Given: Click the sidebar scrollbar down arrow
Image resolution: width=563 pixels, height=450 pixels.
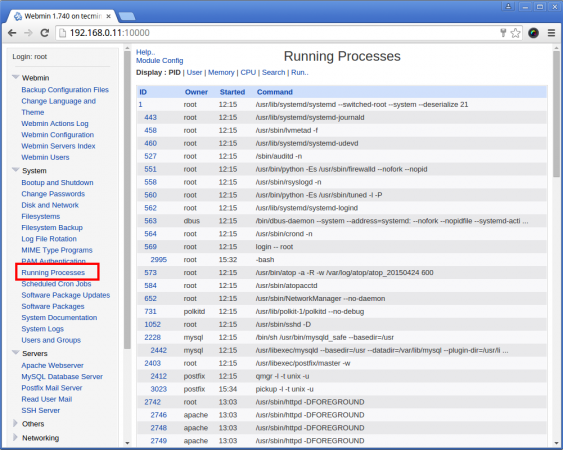Looking at the screenshot, I should (127, 443).
